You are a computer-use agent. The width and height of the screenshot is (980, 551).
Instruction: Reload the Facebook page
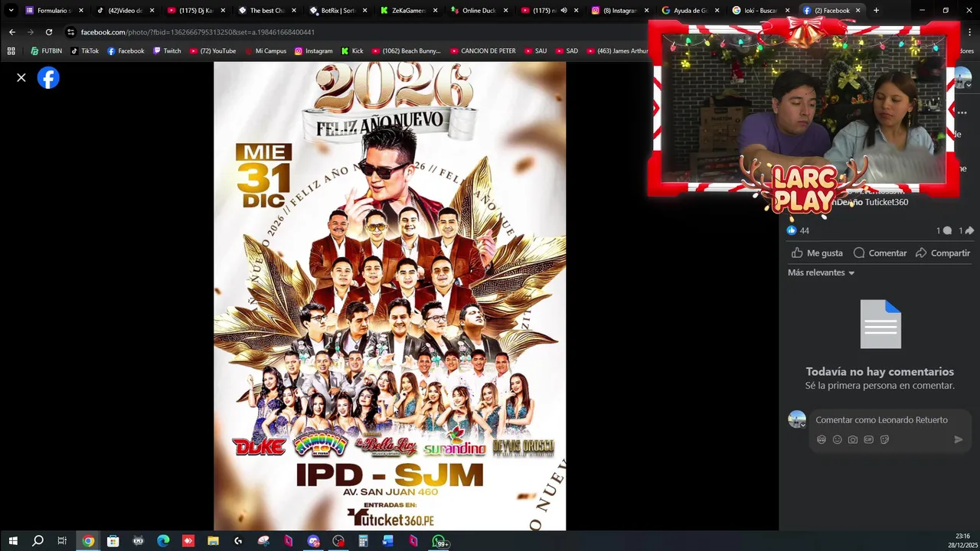coord(49,32)
